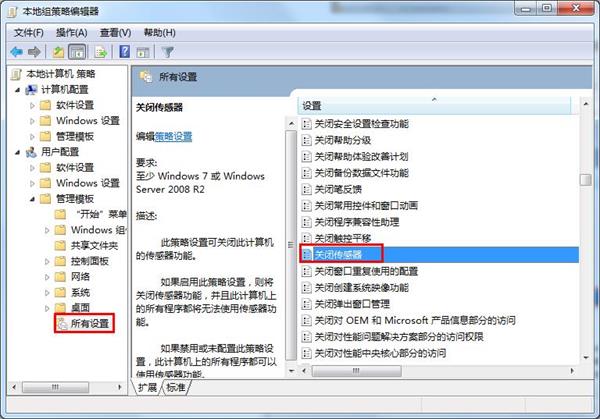Collapse the 管理模板 node under 用户配置
Viewport: 600px width, 419px height.
(32, 199)
